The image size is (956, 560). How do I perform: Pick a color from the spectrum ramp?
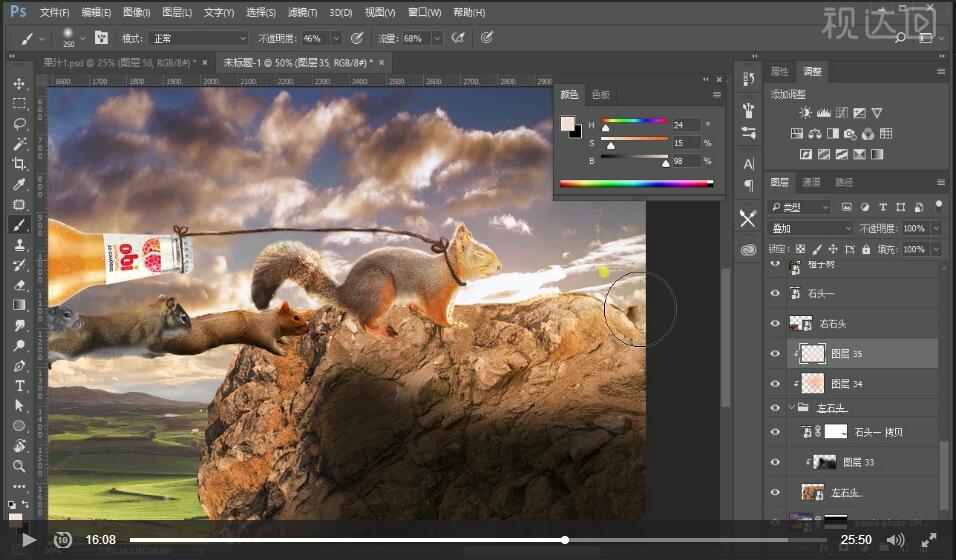click(636, 184)
